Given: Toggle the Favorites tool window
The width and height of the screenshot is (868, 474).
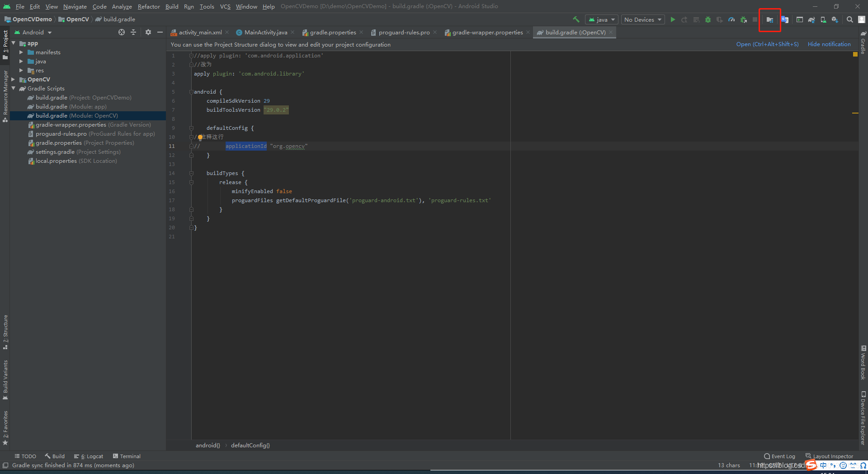Looking at the screenshot, I should 5,428.
